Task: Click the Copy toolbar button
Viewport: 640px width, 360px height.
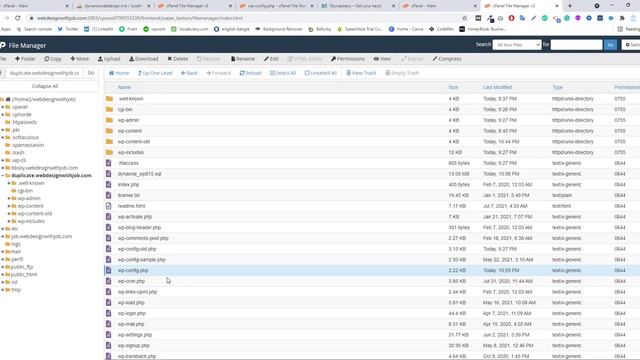Action: [53, 59]
